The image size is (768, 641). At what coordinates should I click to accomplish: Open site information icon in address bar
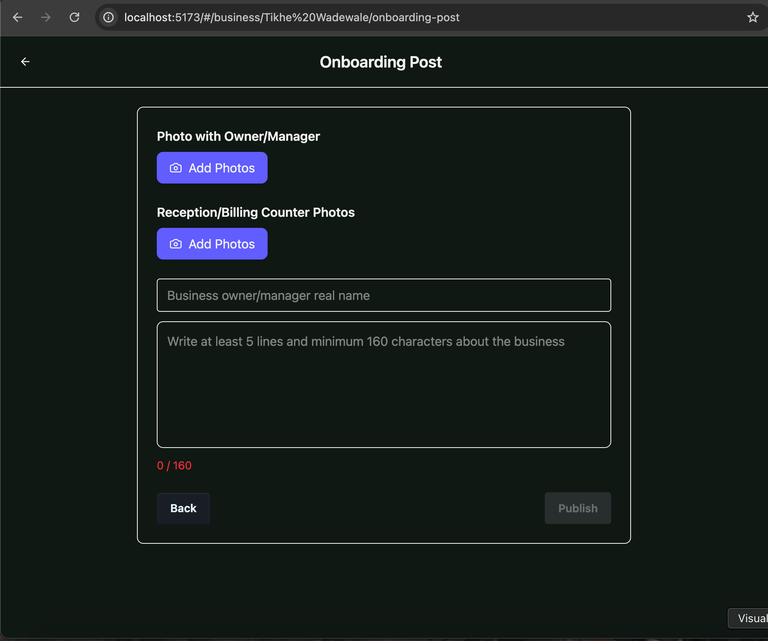click(x=108, y=18)
